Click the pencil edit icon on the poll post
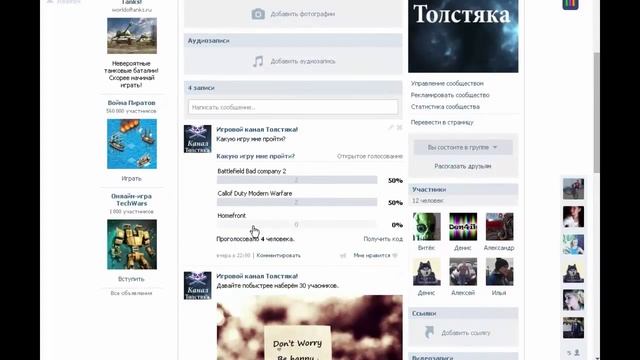Image resolution: width=640 pixels, height=360 pixels. tap(391, 127)
